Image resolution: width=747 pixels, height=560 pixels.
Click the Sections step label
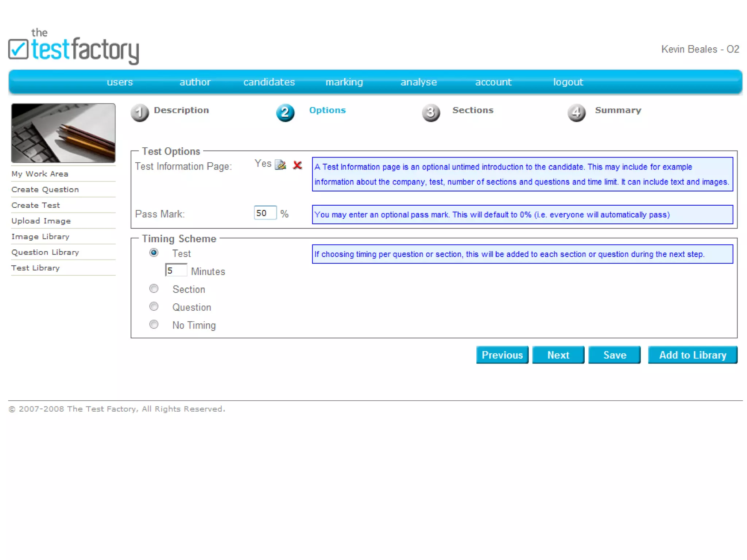click(473, 110)
